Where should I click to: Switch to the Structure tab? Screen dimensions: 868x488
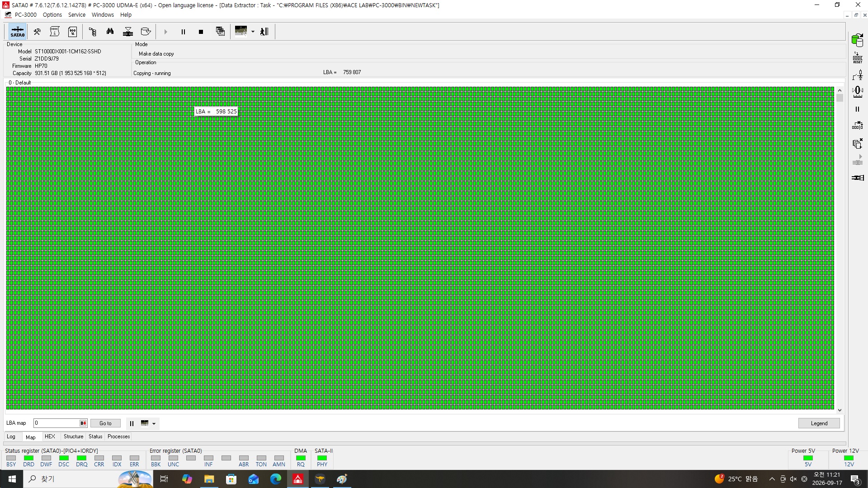pos(73,436)
